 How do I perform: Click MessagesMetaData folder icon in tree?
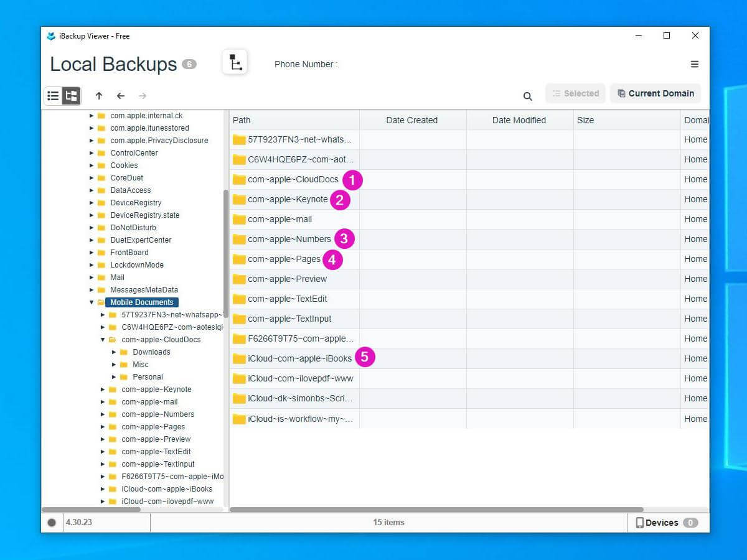pyautogui.click(x=101, y=290)
